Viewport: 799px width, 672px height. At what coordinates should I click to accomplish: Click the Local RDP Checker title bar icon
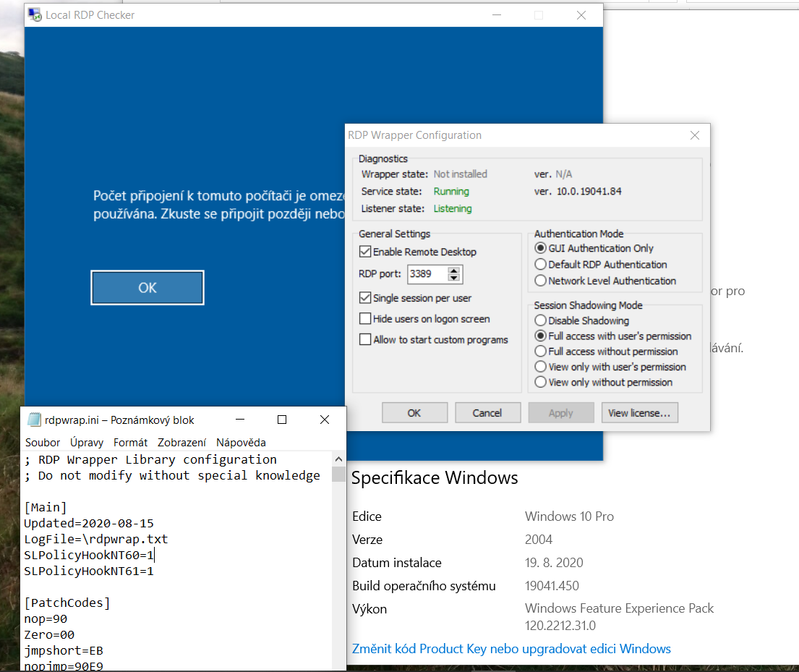point(35,14)
